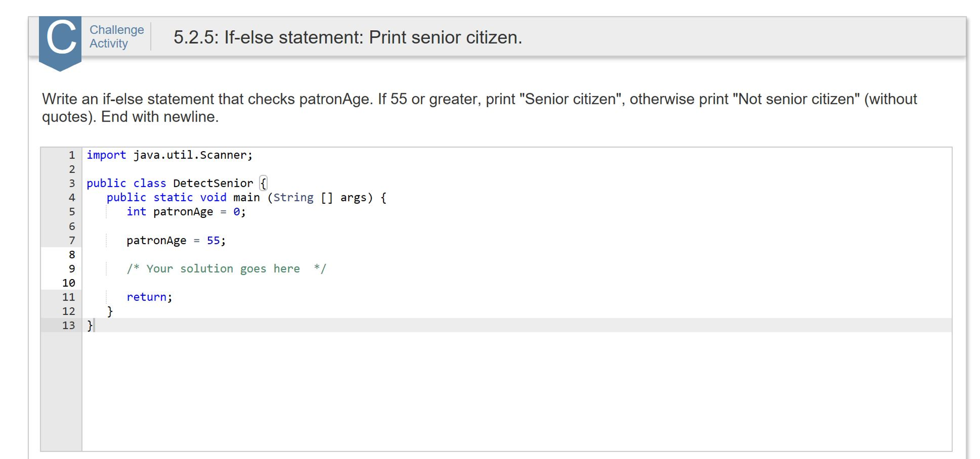Image resolution: width=980 pixels, height=459 pixels.
Task: Click the String type in the main method
Action: click(x=293, y=197)
